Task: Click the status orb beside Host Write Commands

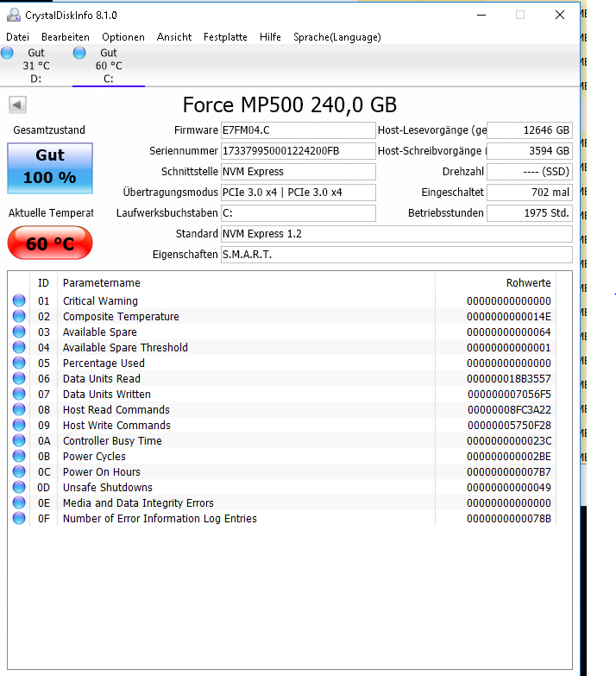Action: pos(19,425)
